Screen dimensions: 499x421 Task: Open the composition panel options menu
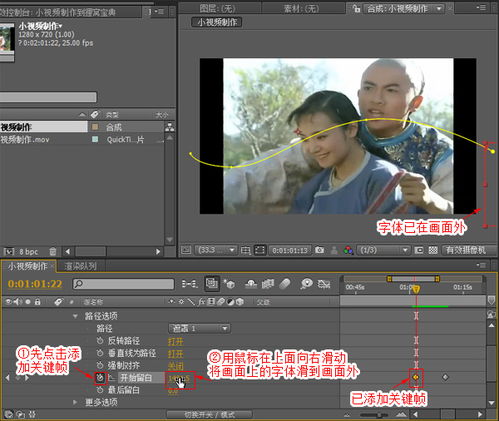[482, 7]
